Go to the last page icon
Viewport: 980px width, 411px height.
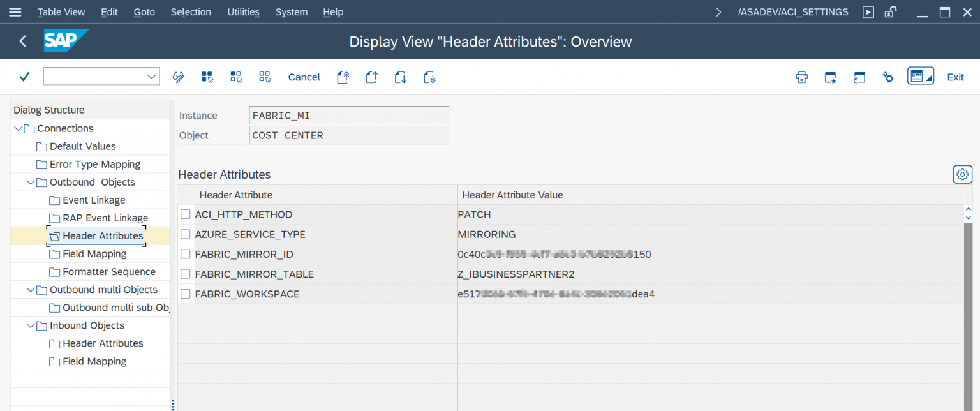(x=429, y=77)
